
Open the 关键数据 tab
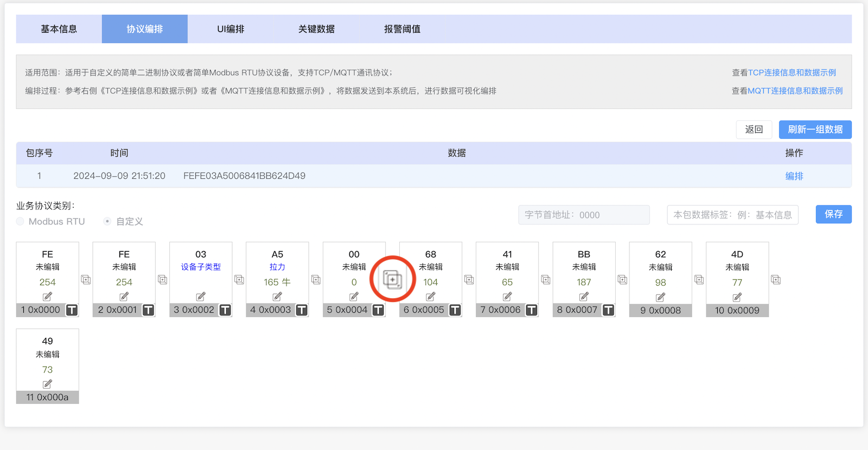(x=316, y=29)
